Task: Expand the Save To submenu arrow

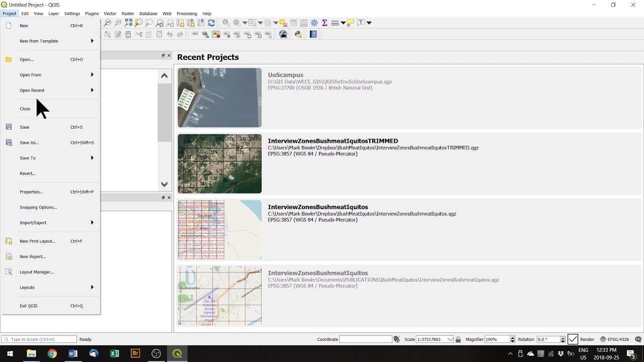Action: tap(92, 158)
